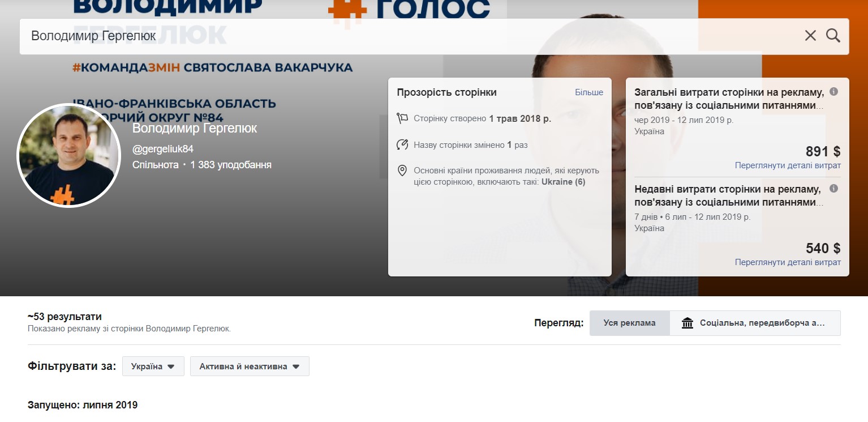Click the page name Володимир Гергелюк heading
Image resolution: width=868 pixels, height=422 pixels.
click(195, 129)
